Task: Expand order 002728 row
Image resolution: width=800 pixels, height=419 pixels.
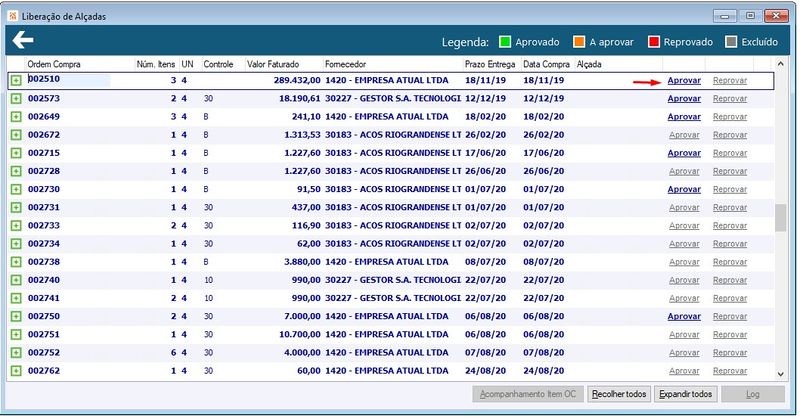Action: point(16,171)
